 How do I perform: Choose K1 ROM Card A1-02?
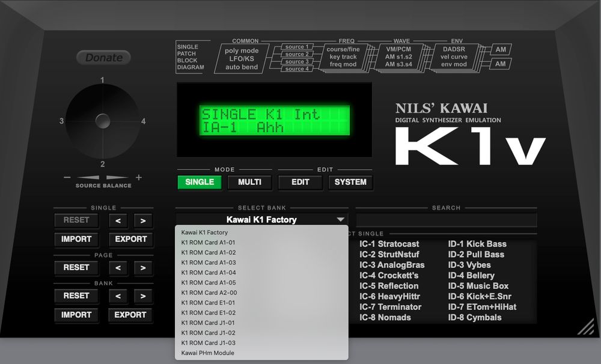tap(261, 252)
